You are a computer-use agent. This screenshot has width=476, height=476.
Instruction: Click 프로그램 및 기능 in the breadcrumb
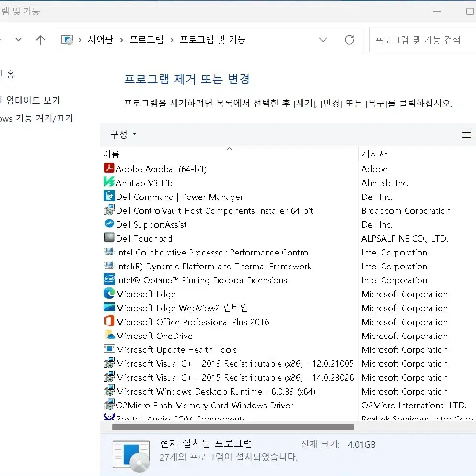click(x=212, y=39)
